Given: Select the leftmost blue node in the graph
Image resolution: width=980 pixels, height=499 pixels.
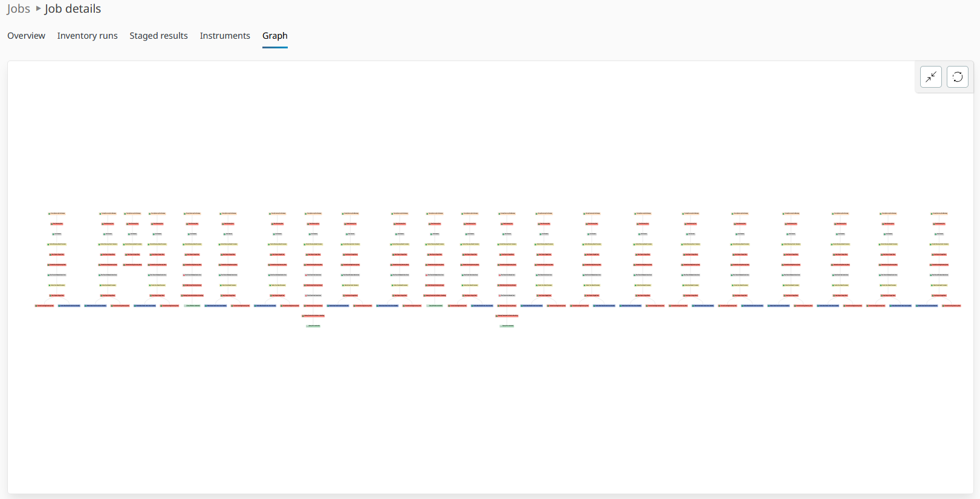Looking at the screenshot, I should [69, 305].
